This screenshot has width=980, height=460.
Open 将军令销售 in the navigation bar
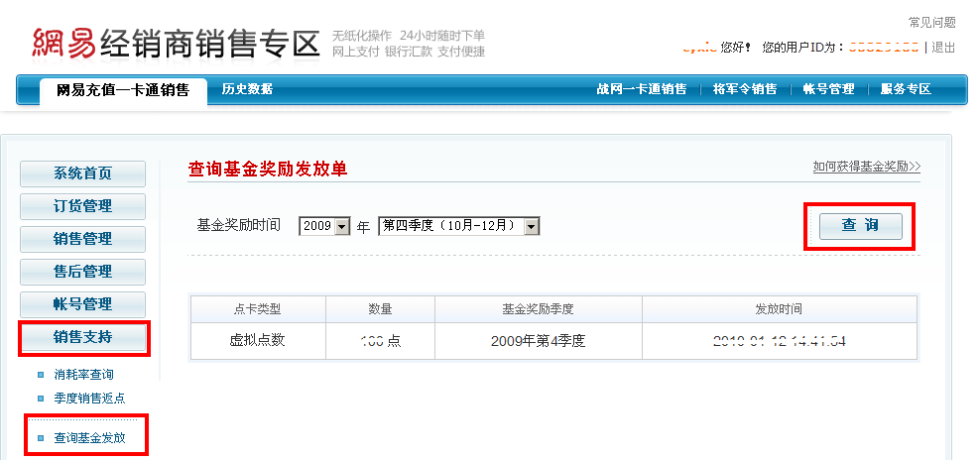point(745,89)
